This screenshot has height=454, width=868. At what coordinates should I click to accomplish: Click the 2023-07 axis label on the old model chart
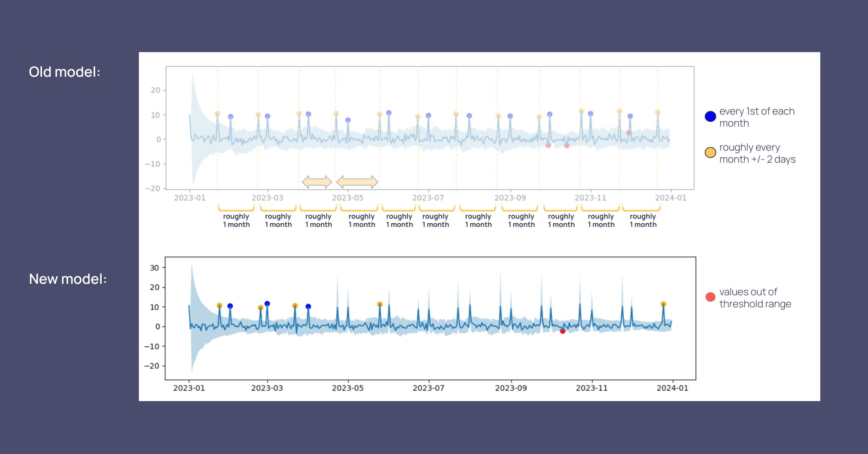coord(428,198)
